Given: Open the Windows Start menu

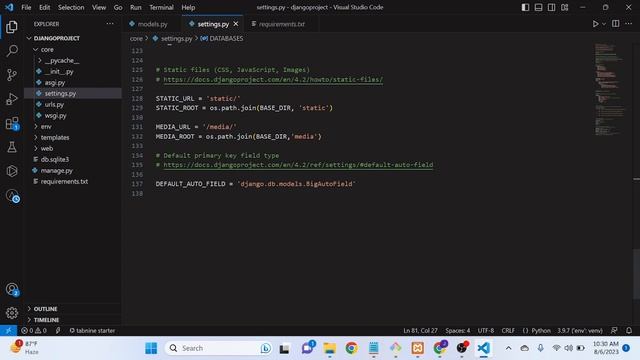Looking at the screenshot, I should [151, 348].
